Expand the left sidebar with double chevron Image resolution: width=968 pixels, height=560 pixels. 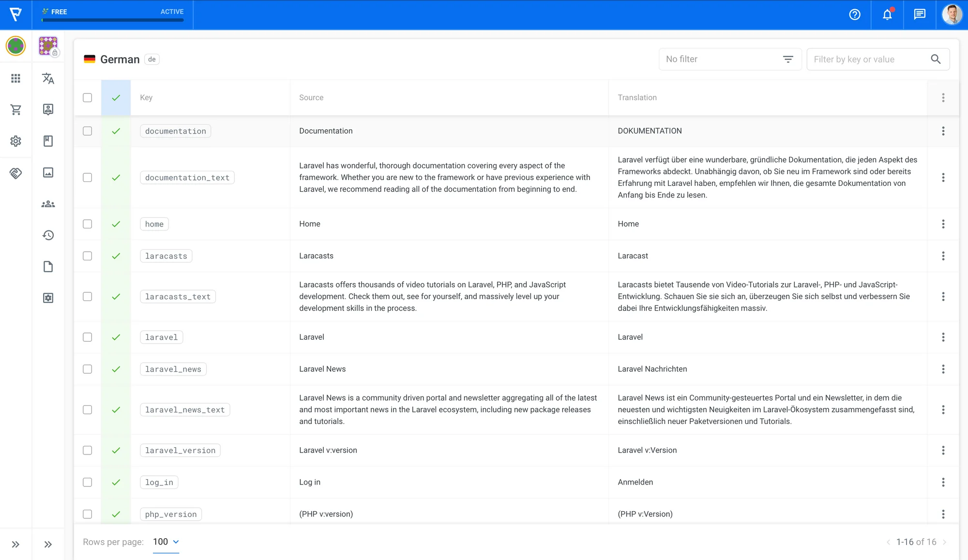pyautogui.click(x=15, y=544)
